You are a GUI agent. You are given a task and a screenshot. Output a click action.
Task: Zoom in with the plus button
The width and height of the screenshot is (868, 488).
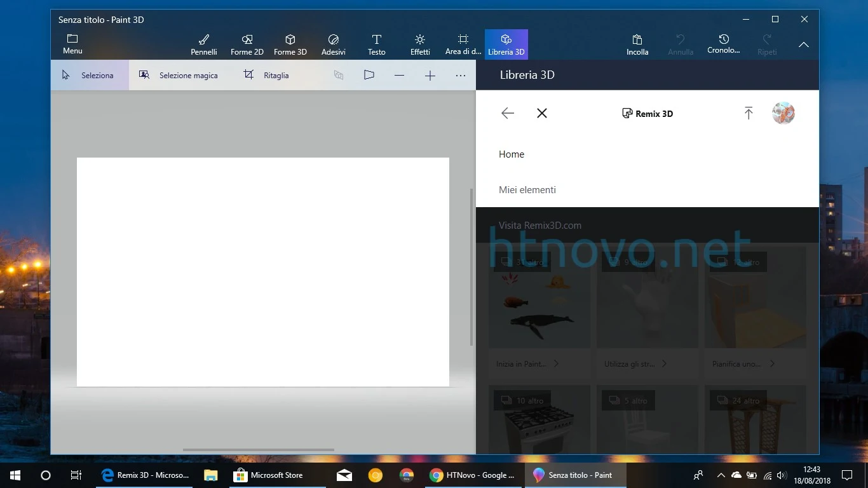pos(430,75)
